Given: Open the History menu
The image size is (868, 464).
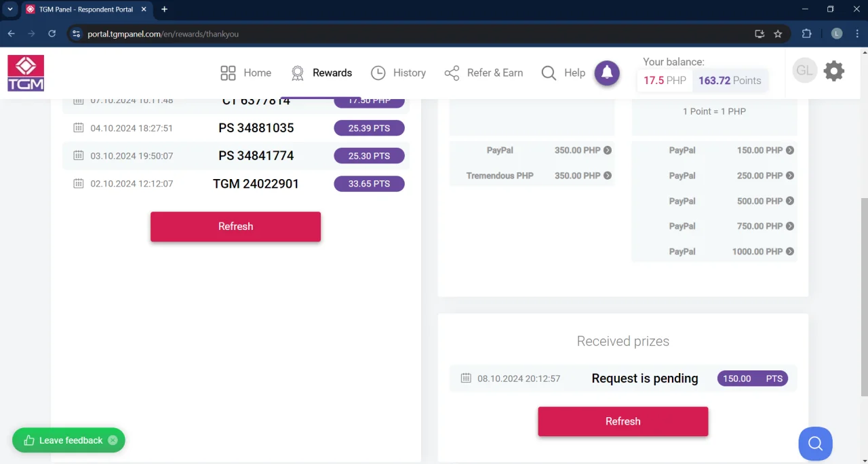Looking at the screenshot, I should pos(398,73).
